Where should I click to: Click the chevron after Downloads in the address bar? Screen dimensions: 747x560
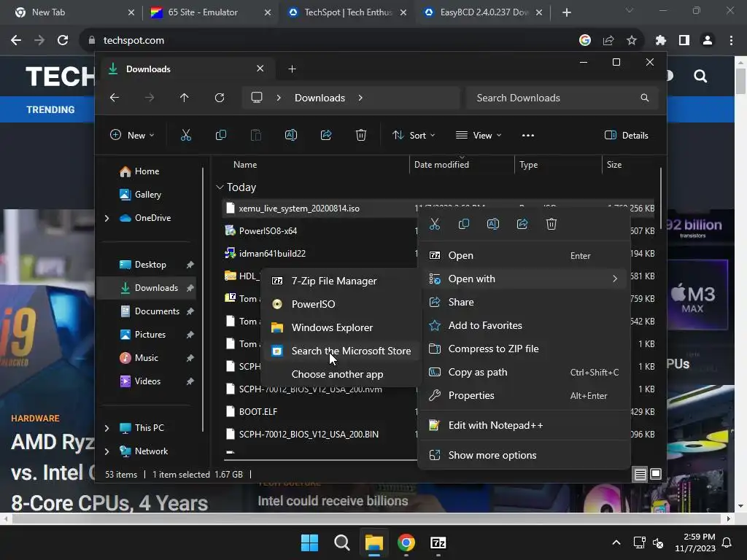360,98
